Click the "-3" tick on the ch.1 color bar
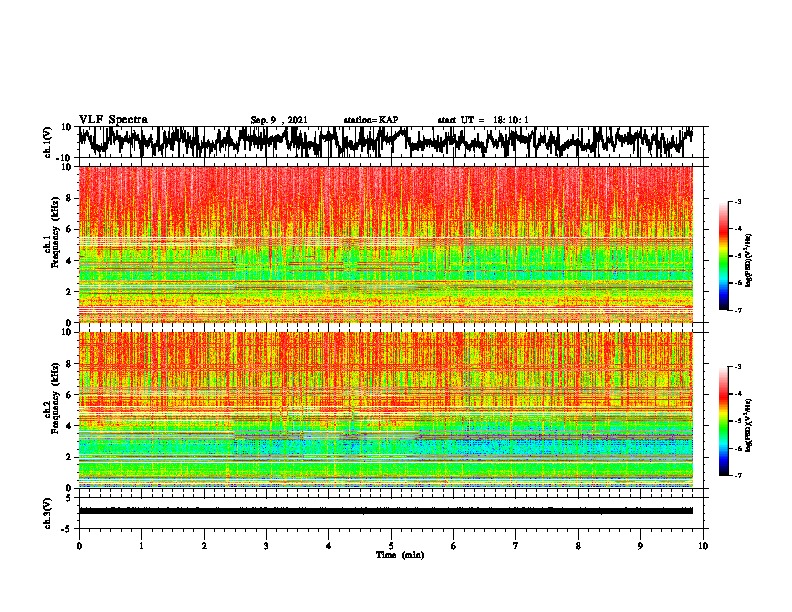 (x=738, y=201)
